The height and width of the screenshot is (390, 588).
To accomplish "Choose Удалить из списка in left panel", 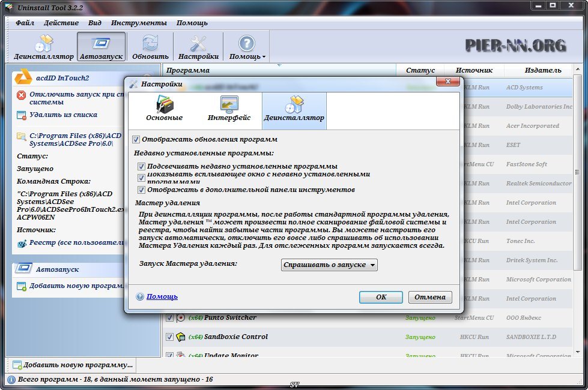I will 64,115.
